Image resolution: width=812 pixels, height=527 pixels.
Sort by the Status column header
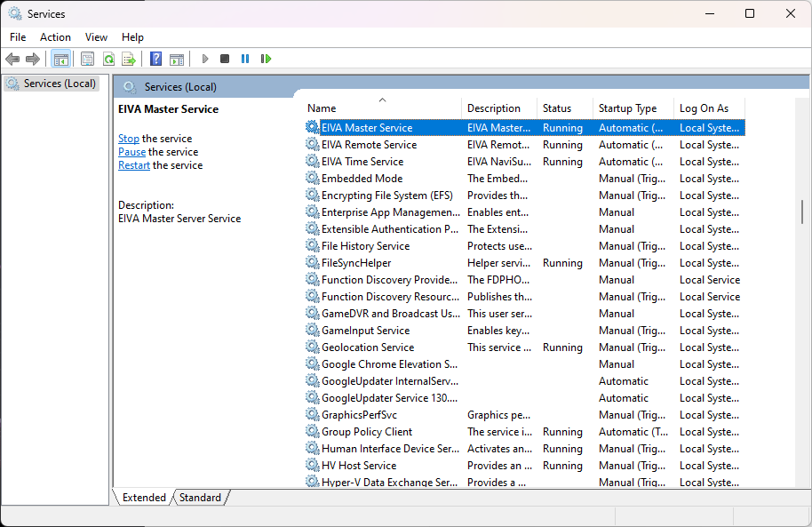[x=564, y=108]
